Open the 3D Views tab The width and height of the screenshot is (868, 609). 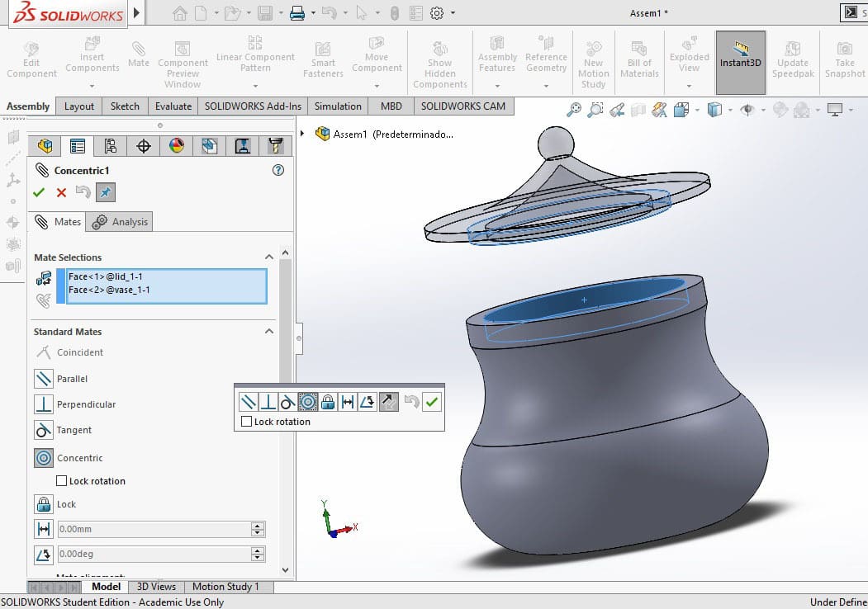point(156,587)
